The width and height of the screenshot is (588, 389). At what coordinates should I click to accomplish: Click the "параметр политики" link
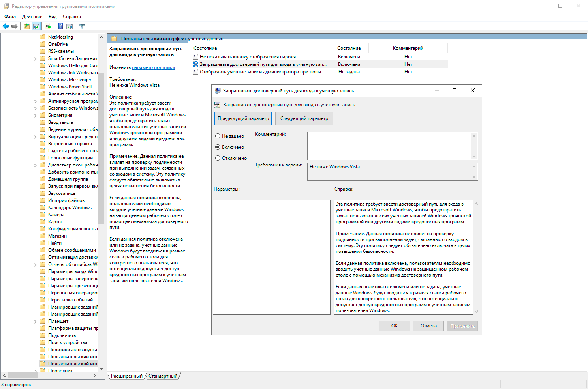[x=153, y=67]
